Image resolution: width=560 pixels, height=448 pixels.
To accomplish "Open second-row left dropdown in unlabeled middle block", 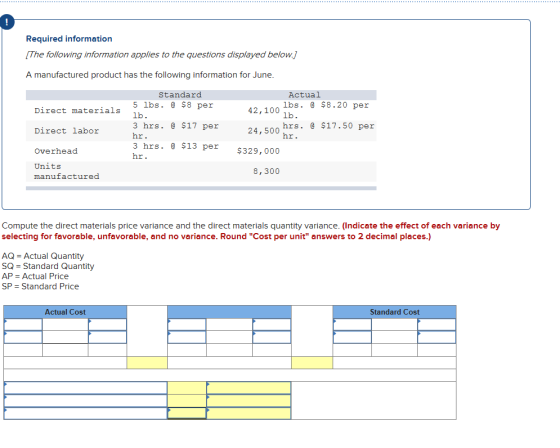I will pyautogui.click(x=187, y=337).
